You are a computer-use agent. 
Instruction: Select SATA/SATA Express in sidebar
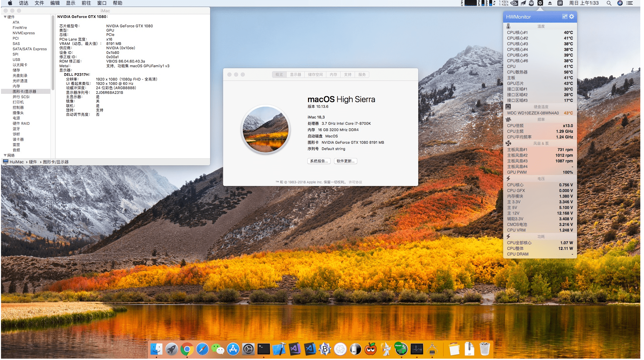(x=30, y=49)
